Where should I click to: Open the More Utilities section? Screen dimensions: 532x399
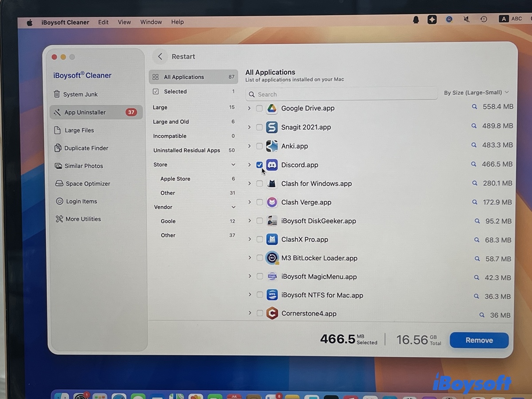click(78, 219)
